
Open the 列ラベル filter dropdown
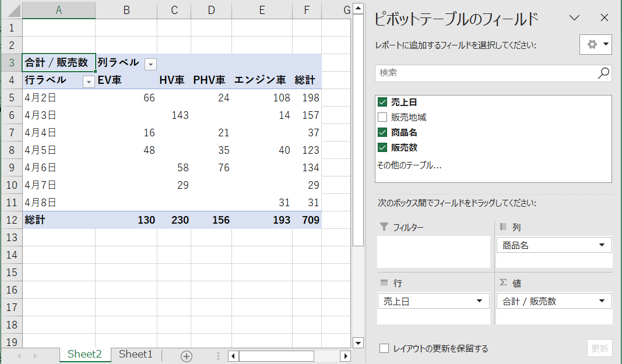pos(150,64)
